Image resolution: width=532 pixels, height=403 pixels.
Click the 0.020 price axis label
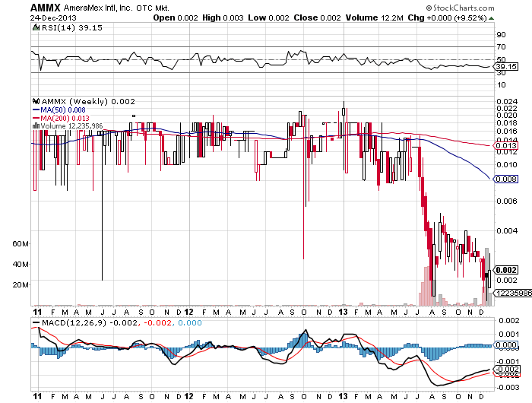pyautogui.click(x=507, y=115)
